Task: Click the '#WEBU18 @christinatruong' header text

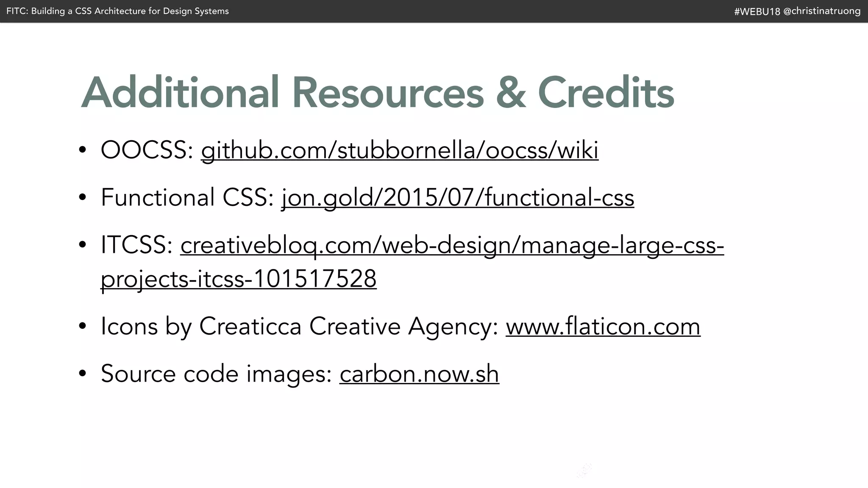Action: coord(797,11)
